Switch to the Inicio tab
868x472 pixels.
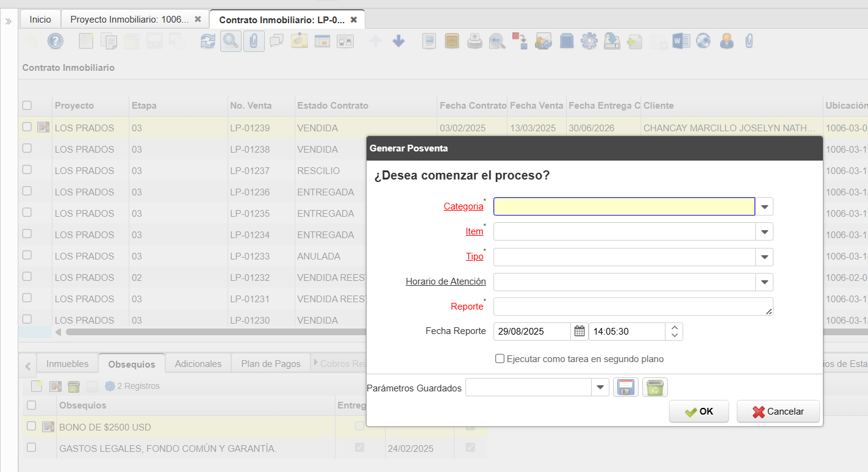(40, 20)
